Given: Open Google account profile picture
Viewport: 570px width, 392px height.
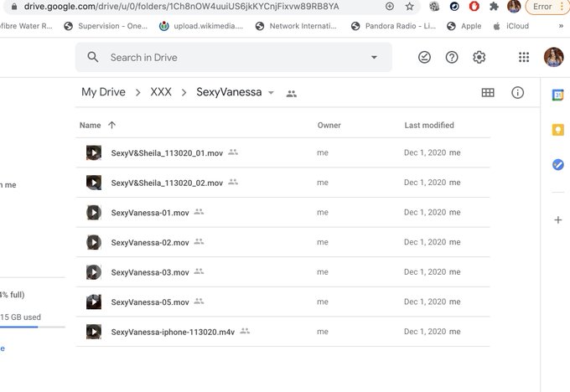Looking at the screenshot, I should click(553, 57).
